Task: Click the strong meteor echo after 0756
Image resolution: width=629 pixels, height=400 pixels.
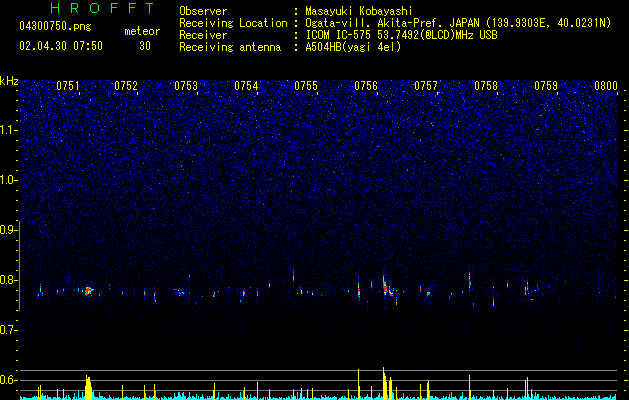Action: coord(386,286)
